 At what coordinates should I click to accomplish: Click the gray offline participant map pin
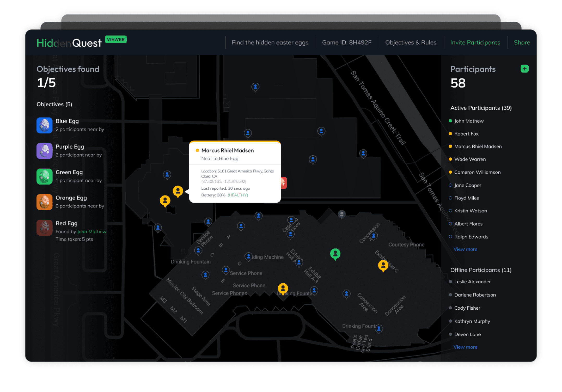341,214
